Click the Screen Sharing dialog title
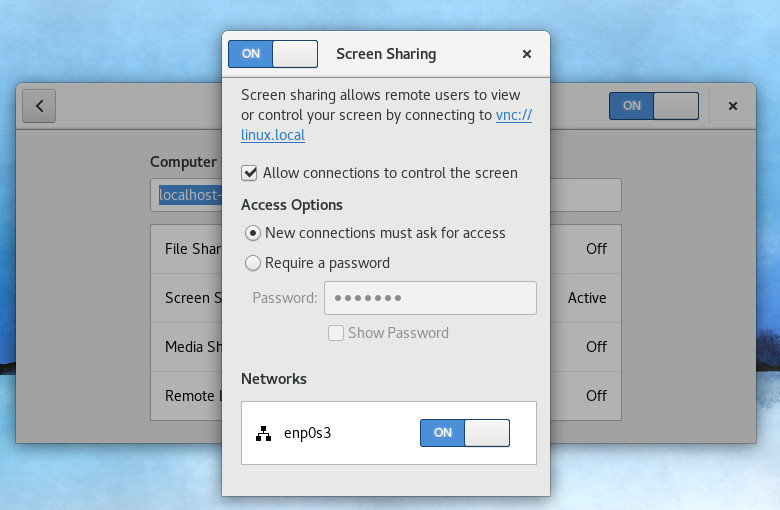Viewport: 780px width, 510px height. click(385, 54)
